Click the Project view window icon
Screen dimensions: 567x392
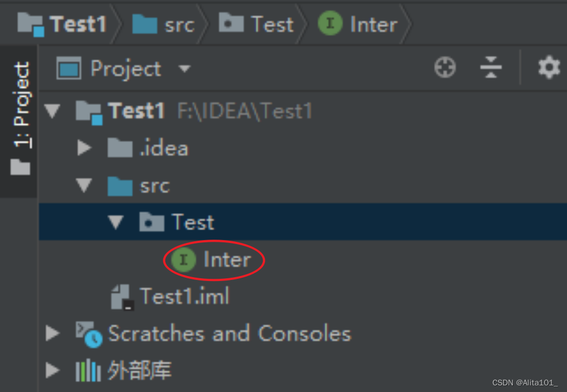68,68
